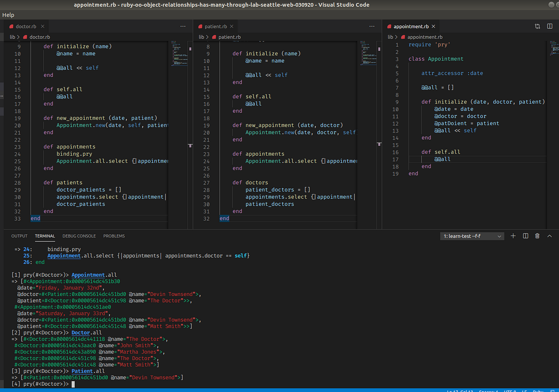
Task: Open the 'lib' breadcrumb above appointment.rb
Action: point(390,37)
